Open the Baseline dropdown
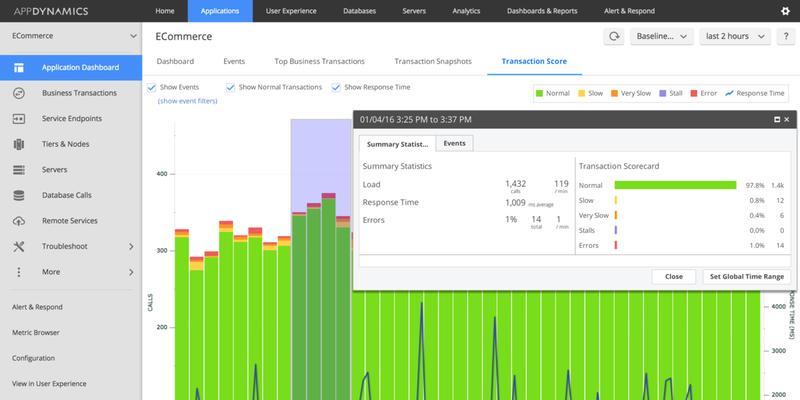 click(662, 36)
